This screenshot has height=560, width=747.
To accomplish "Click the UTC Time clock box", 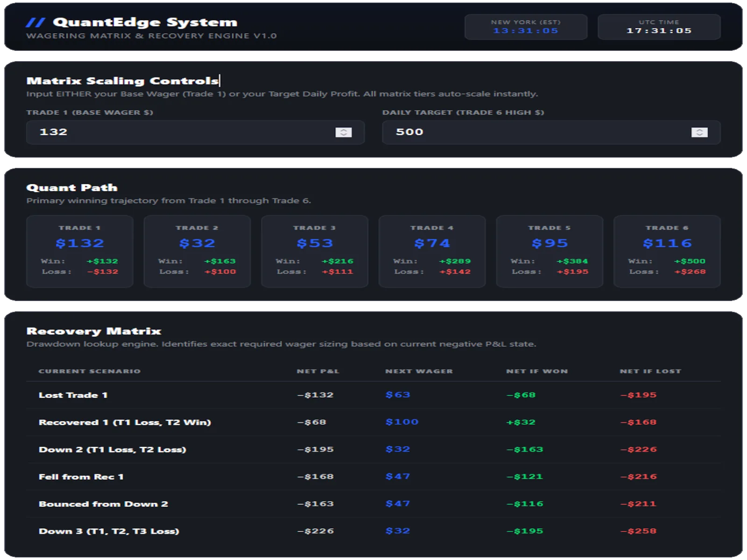I will pos(659,27).
